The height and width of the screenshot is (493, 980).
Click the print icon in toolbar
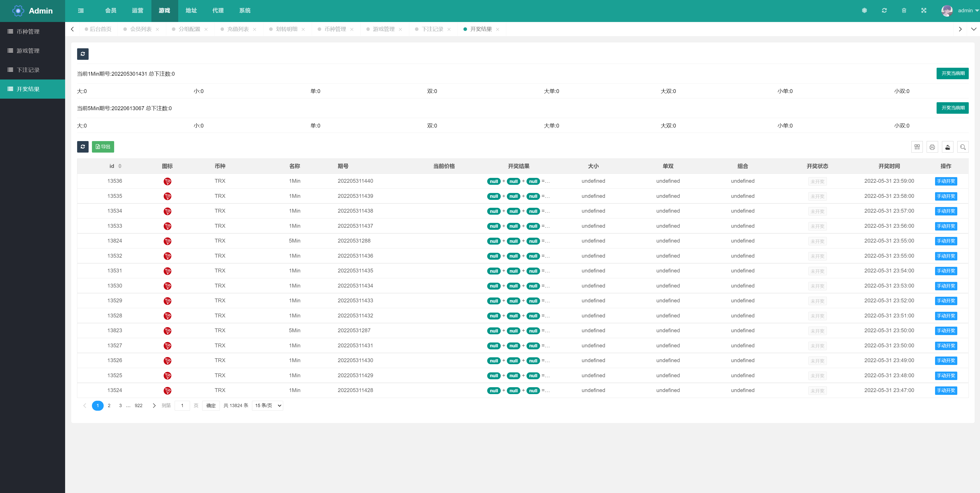pyautogui.click(x=933, y=147)
